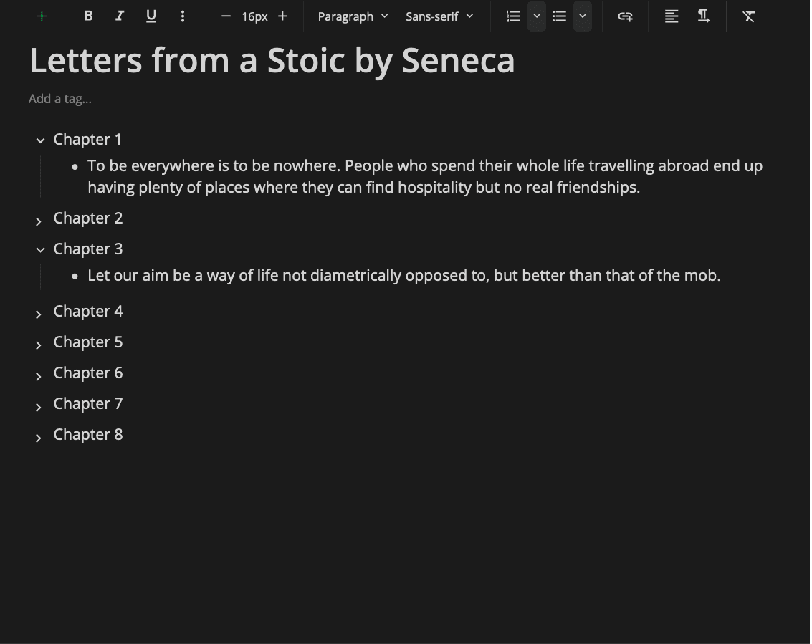Open the more formatting options kebab menu

point(183,16)
